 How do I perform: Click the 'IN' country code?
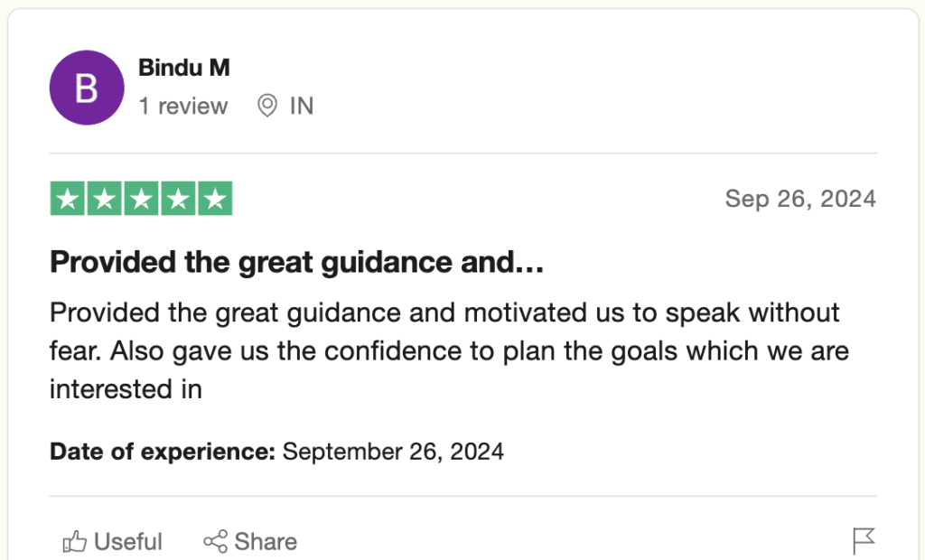click(301, 106)
